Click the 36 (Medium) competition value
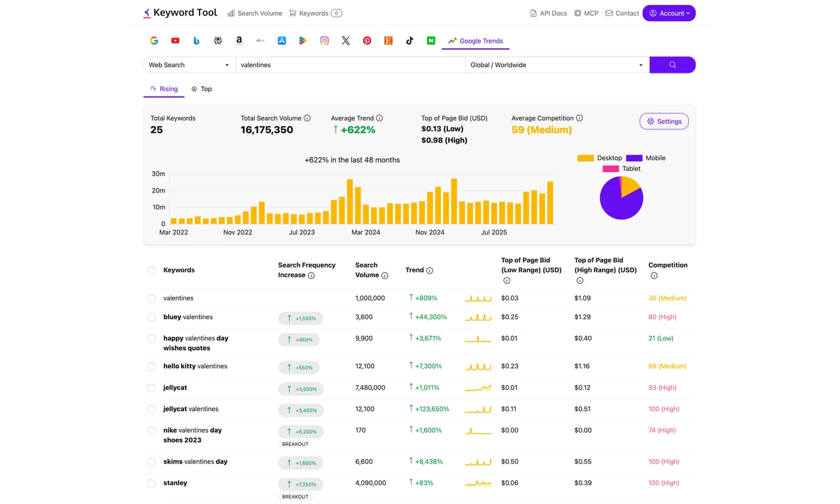This screenshot has width=840, height=504. (x=667, y=298)
